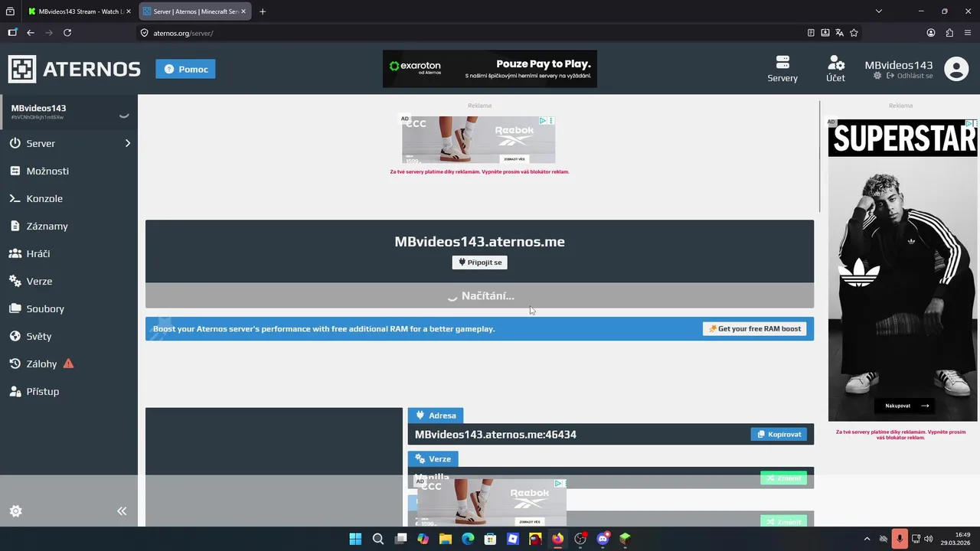Open Windows Start menu
The width and height of the screenshot is (980, 551).
point(355,539)
